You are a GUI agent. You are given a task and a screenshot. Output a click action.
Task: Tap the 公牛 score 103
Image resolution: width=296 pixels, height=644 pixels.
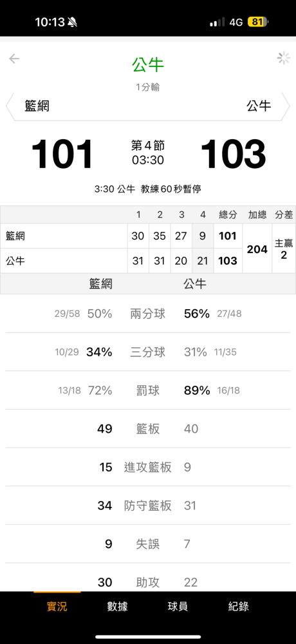pos(234,155)
